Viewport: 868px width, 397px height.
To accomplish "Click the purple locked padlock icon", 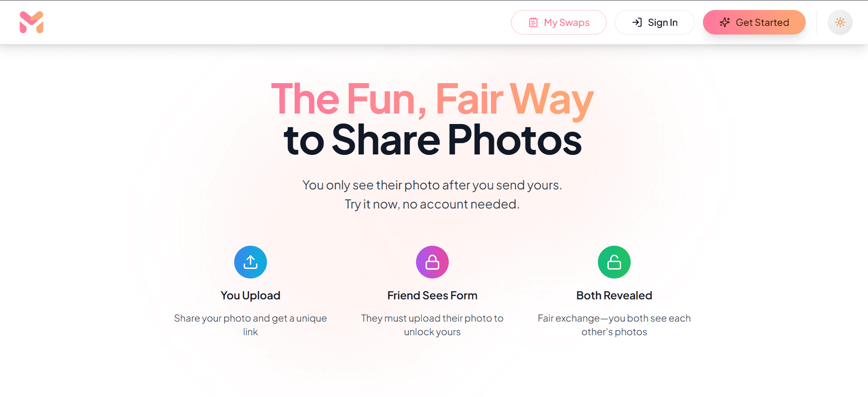I will pos(432,262).
